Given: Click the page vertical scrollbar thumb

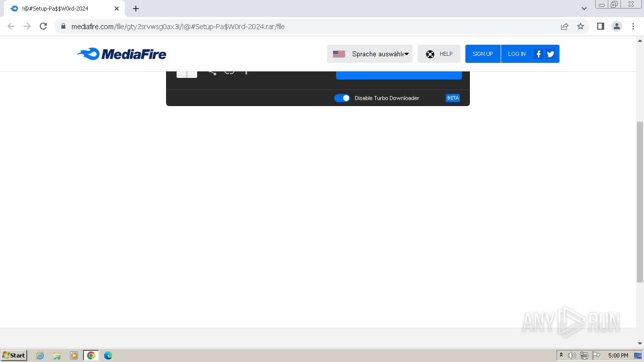Looking at the screenshot, I should coord(640,201).
